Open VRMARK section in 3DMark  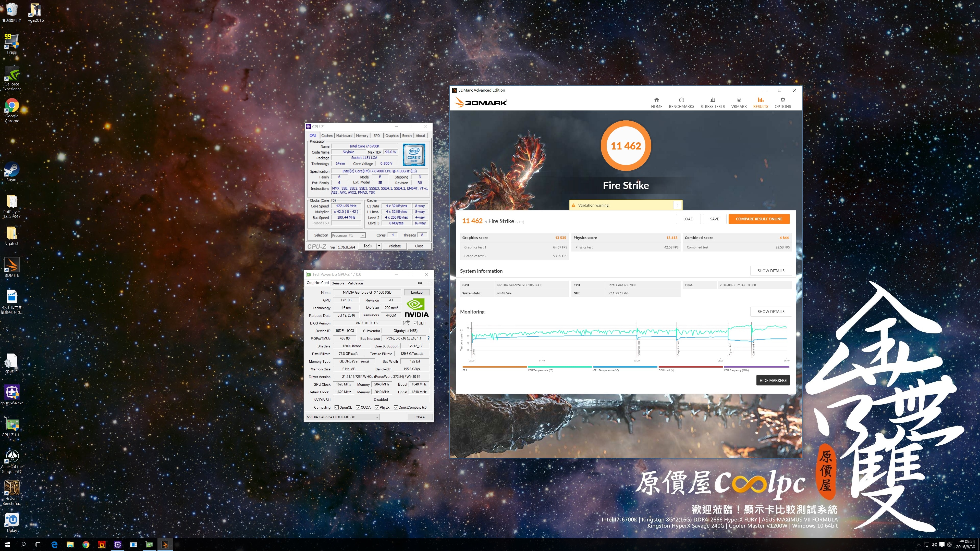point(739,103)
